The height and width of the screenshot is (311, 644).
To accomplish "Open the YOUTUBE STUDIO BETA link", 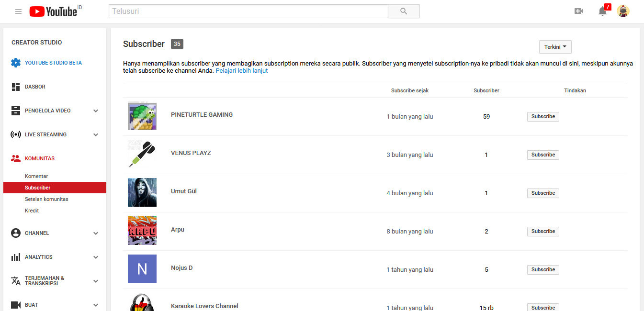I will [53, 63].
